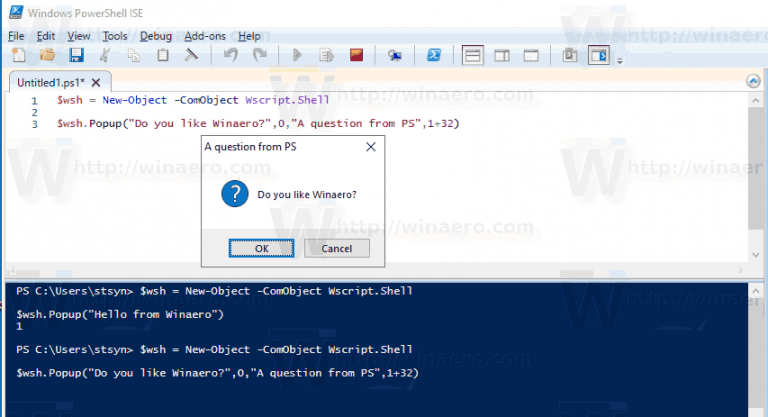Screen dimensions: 768x417
Task: Open the Help menu
Action: point(249,36)
